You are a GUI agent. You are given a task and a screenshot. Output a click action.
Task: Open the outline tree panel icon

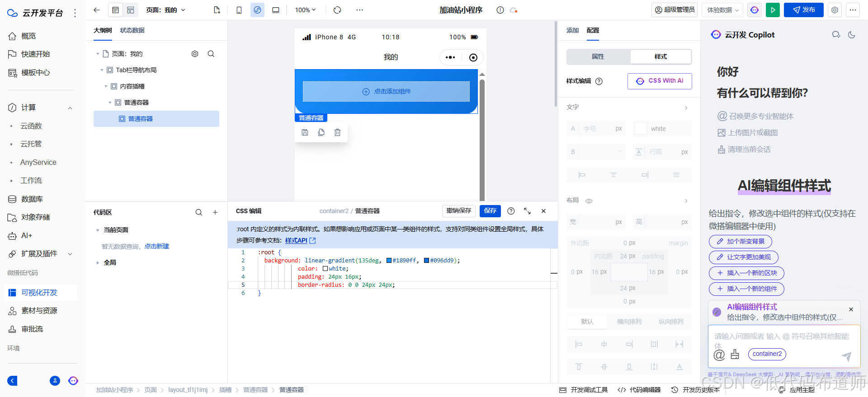pyautogui.click(x=115, y=10)
